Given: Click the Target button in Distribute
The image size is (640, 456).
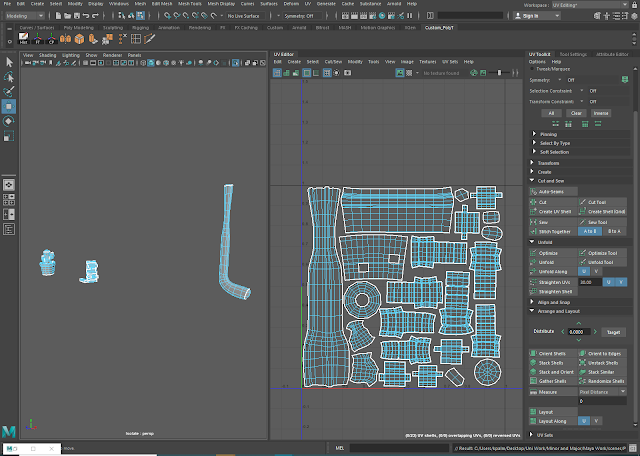Looking at the screenshot, I should 613,331.
